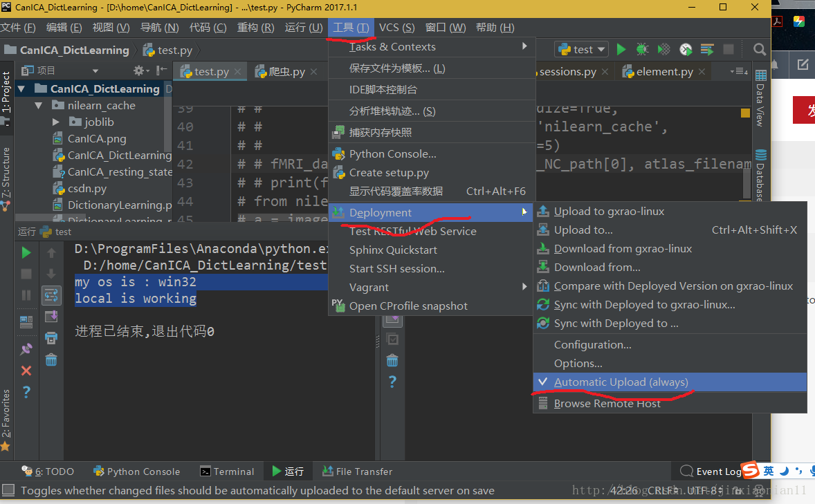Click the stop icon in top toolbar
815x504 pixels.
tap(729, 49)
